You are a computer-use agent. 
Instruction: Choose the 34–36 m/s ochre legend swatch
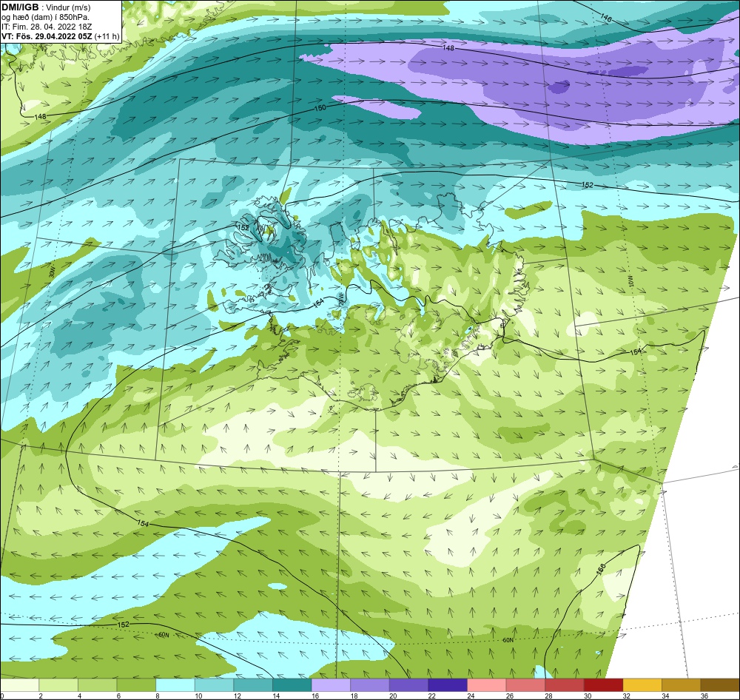(682, 685)
